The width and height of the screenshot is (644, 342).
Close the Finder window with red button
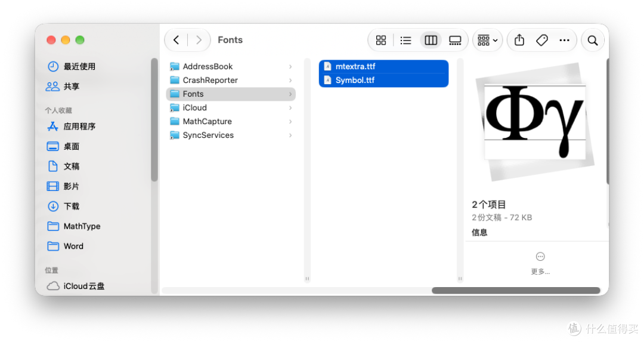[51, 40]
